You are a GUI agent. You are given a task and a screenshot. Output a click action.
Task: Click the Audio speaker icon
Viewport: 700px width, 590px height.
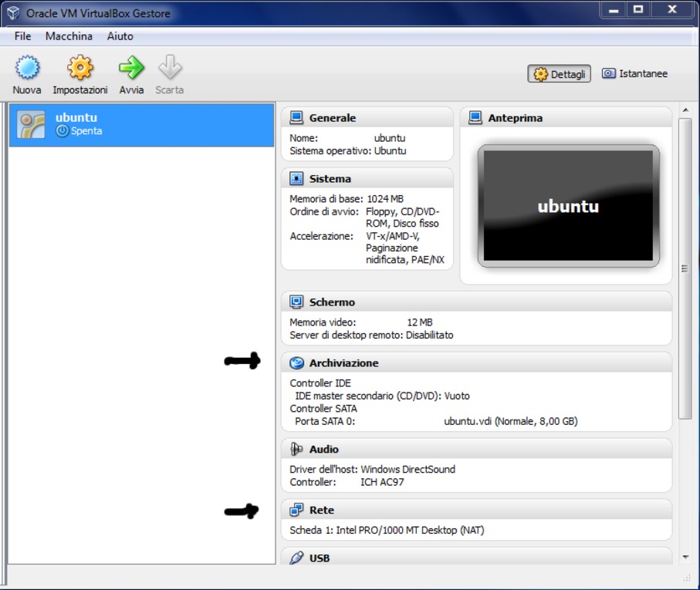point(296,450)
